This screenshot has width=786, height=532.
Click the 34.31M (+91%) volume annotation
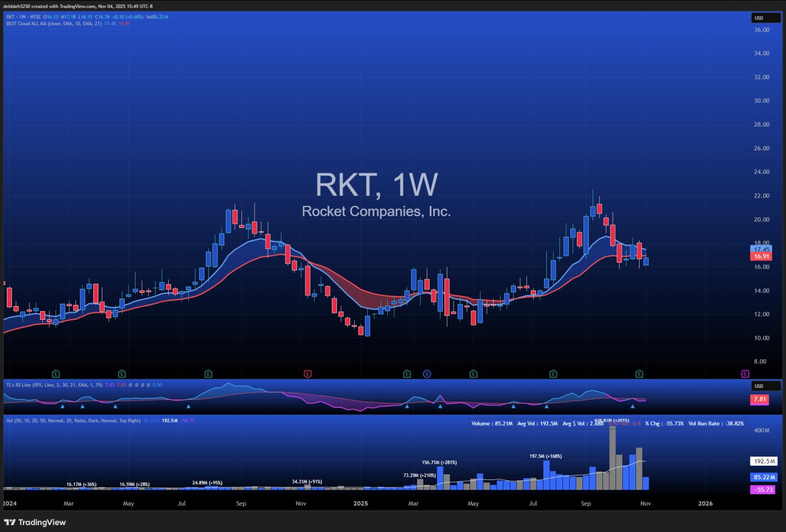308,482
